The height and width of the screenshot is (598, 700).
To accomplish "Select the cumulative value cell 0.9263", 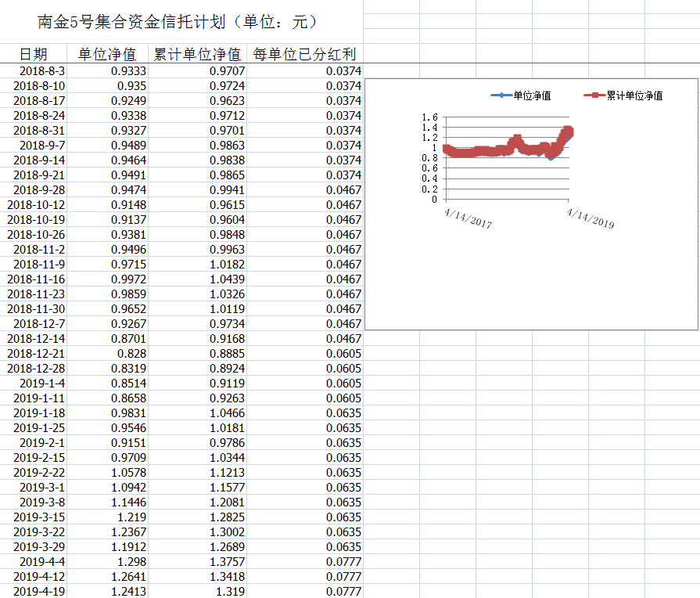I will [x=197, y=398].
